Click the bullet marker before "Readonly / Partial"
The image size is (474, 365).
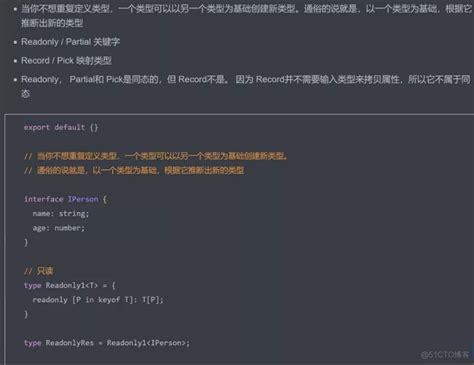coord(15,42)
